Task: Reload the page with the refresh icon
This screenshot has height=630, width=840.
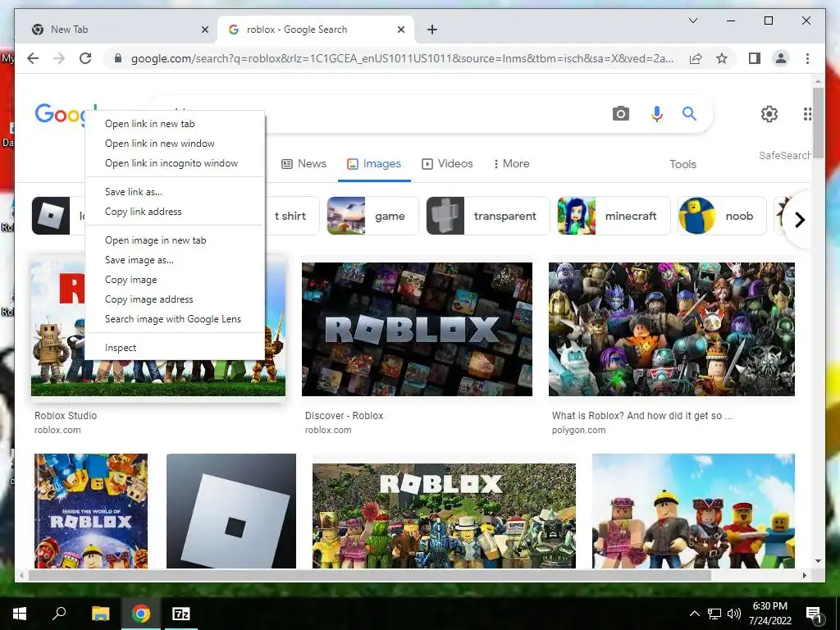Action: coord(85,58)
